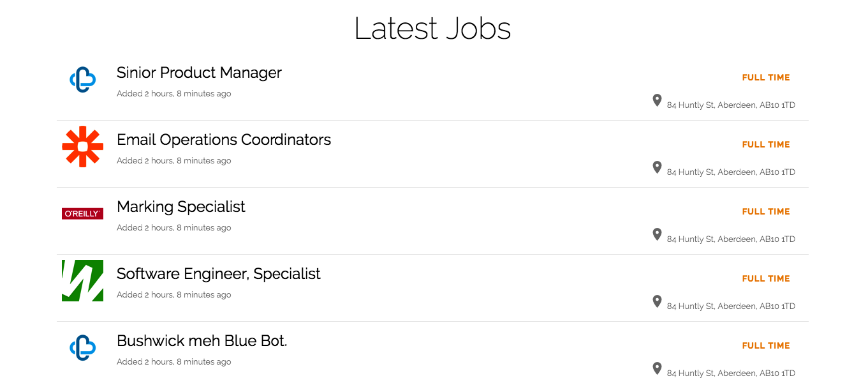Open the Email Operations Coordinators job title
This screenshot has width=868, height=385.
click(224, 140)
